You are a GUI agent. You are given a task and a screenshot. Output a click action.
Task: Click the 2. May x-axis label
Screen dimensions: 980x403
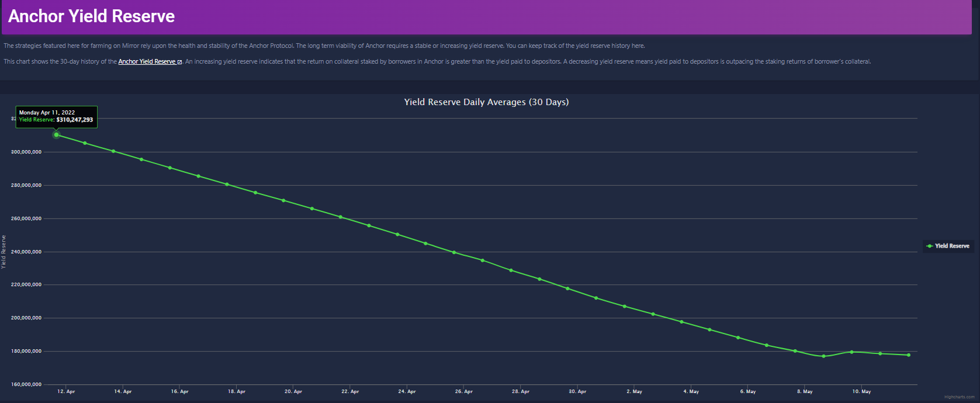pyautogui.click(x=634, y=391)
